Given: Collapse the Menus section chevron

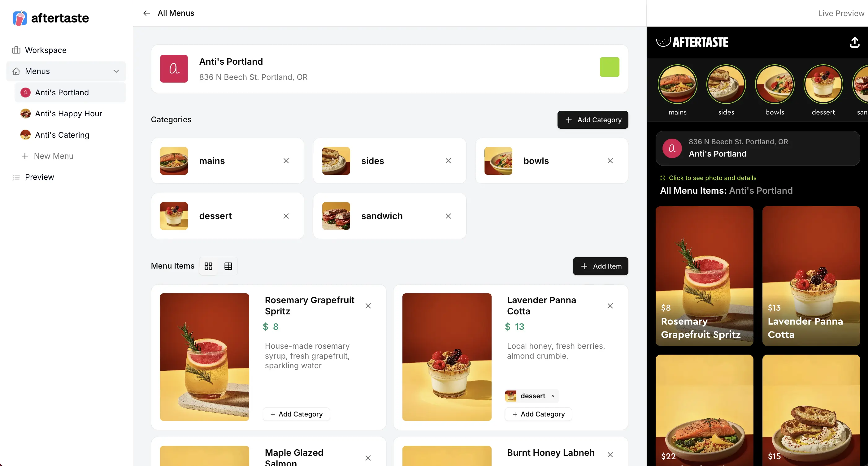Looking at the screenshot, I should 116,71.
